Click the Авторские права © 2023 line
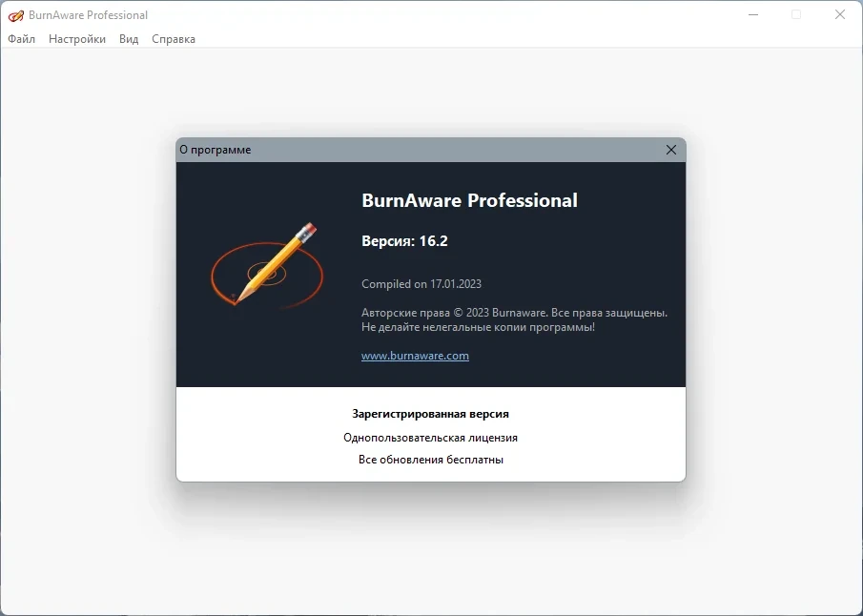The width and height of the screenshot is (863, 616). 514,313
